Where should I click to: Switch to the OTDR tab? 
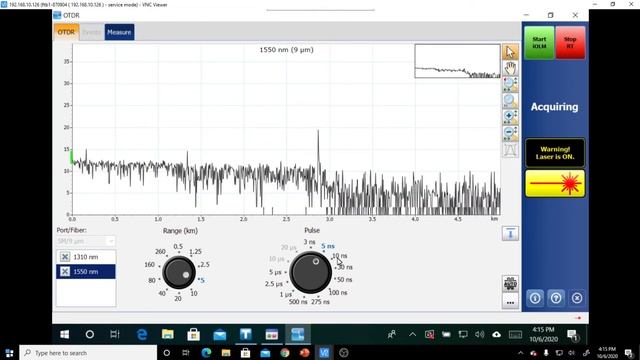point(66,32)
